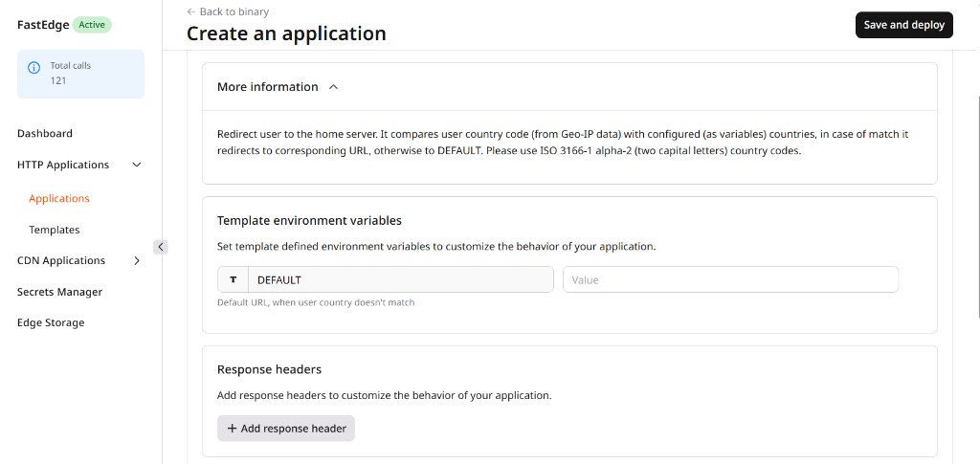Screen dimensions: 980x464
Task: Click the DEFAULT variable name field
Action: point(401,279)
